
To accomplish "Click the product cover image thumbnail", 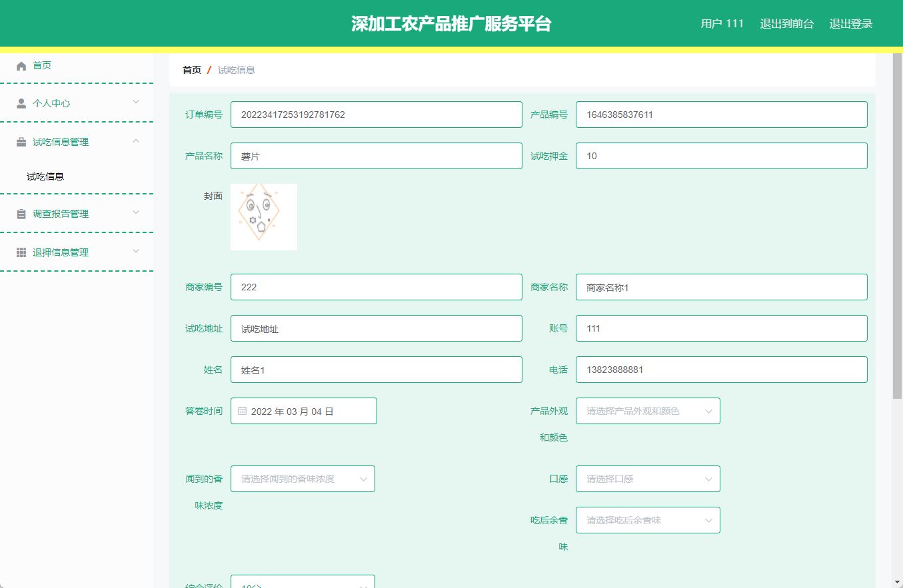I will click(263, 216).
